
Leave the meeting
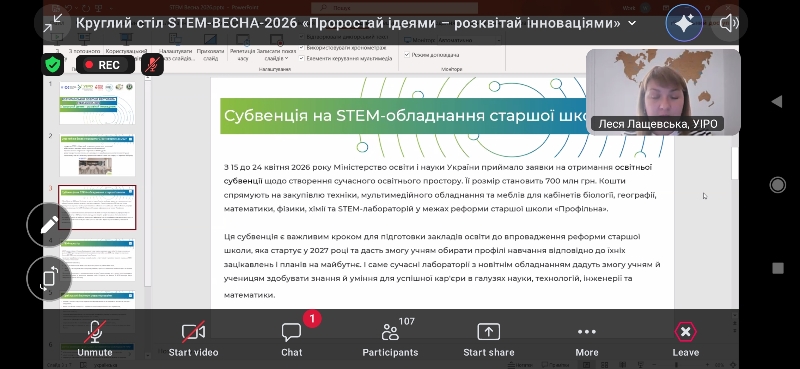pos(686,338)
